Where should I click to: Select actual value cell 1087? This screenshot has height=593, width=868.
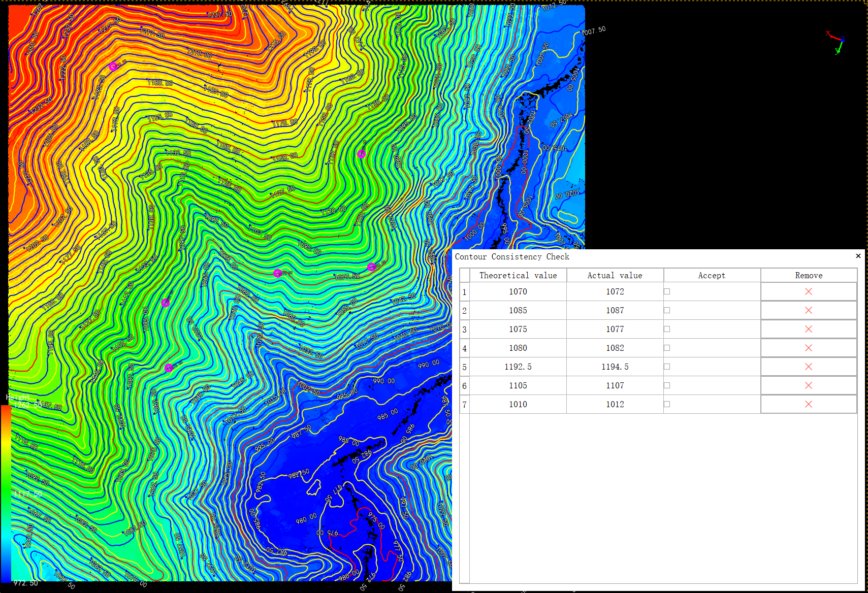(615, 310)
